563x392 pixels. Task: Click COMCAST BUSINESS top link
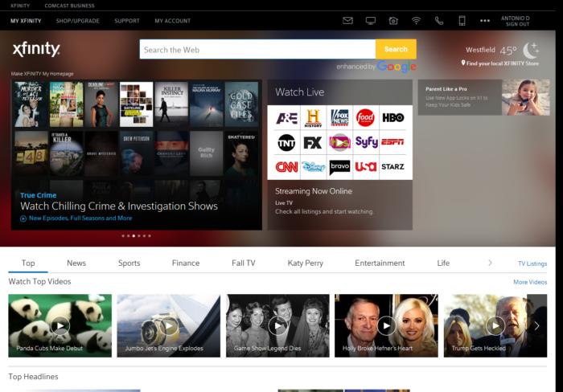tap(70, 6)
